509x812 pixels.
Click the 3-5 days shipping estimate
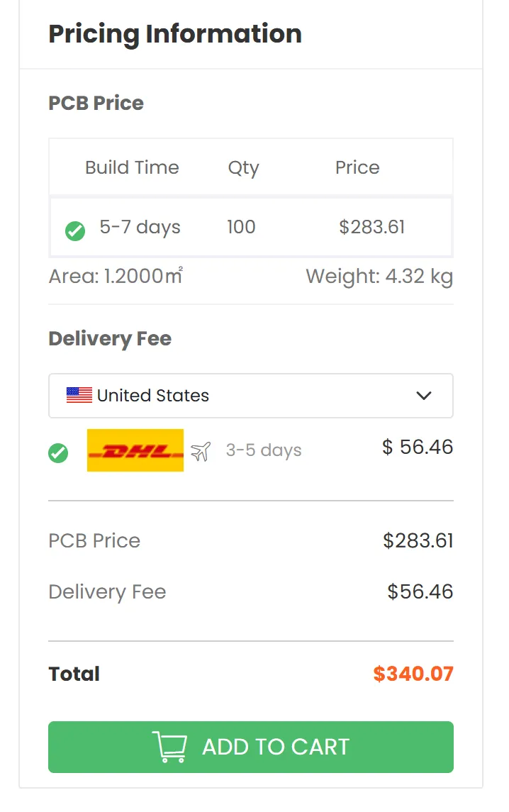264,450
